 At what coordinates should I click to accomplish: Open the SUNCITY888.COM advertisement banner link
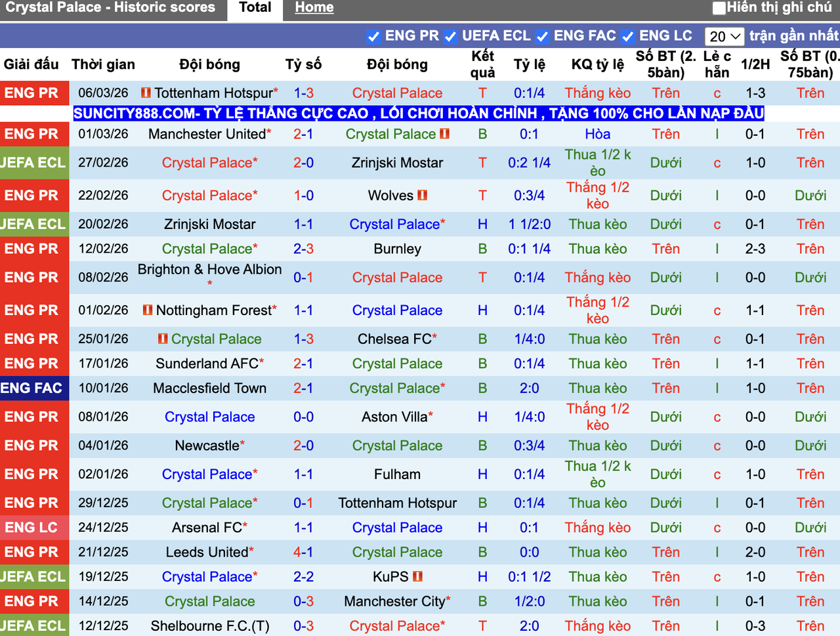419,114
